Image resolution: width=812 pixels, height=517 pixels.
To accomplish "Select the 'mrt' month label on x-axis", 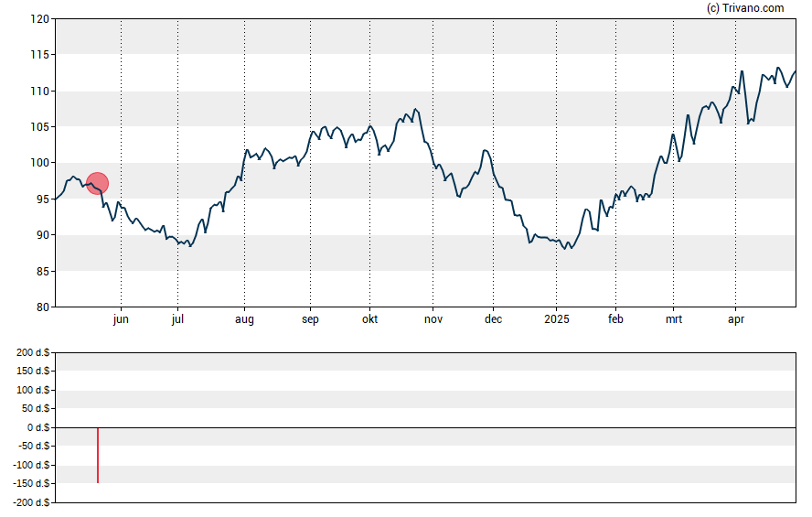I will tap(674, 319).
